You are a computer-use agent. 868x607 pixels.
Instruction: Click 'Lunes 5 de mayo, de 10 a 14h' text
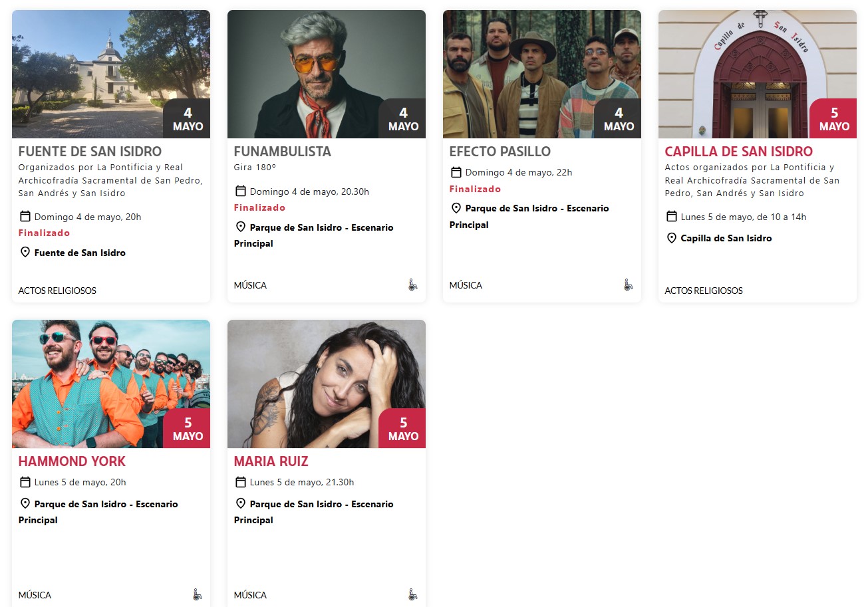pyautogui.click(x=744, y=217)
